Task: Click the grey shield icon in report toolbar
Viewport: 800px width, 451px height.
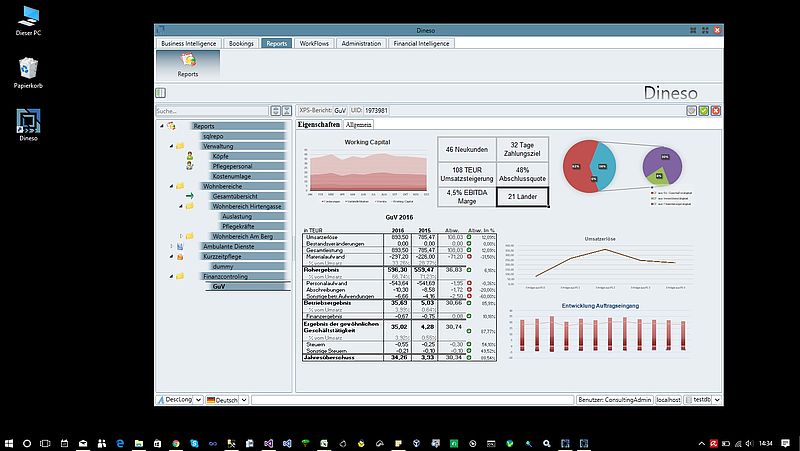Action: (692, 111)
